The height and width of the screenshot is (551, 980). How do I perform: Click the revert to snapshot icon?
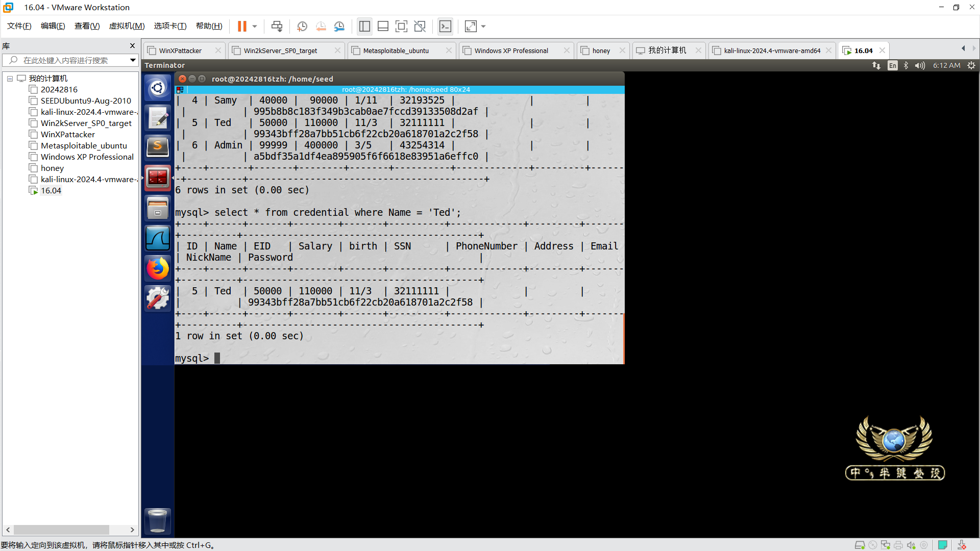click(x=321, y=26)
